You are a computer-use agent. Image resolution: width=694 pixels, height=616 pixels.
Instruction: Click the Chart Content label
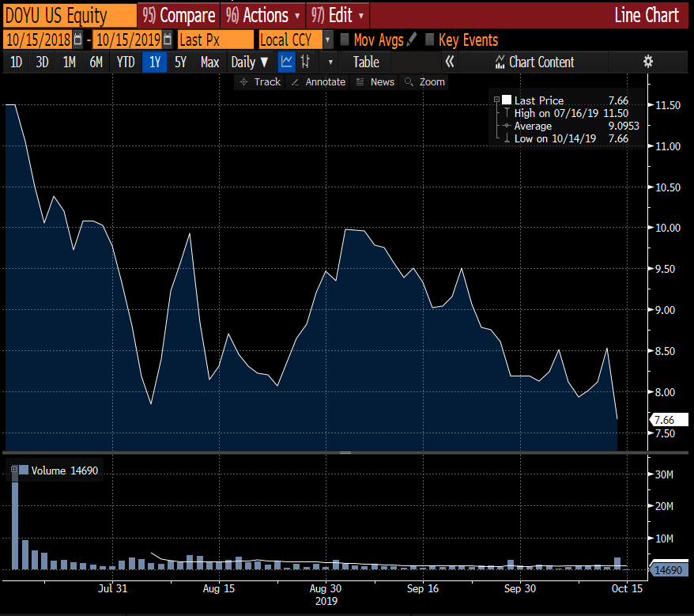coord(541,62)
